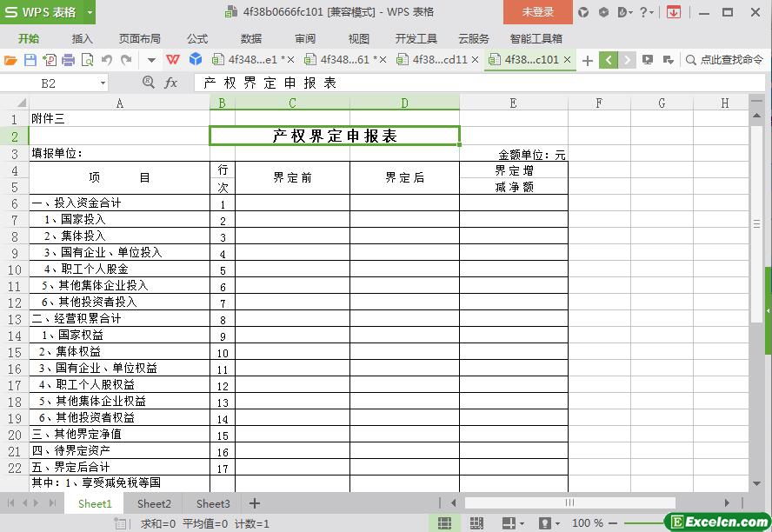The height and width of the screenshot is (532, 772).
Task: Expand the quick access toolbar dropdown arrow
Action: (151, 61)
